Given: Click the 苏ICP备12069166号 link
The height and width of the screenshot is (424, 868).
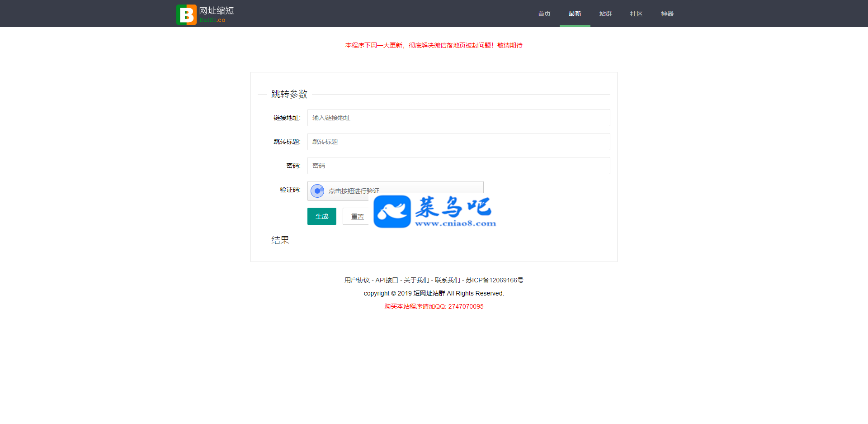Looking at the screenshot, I should [x=495, y=280].
